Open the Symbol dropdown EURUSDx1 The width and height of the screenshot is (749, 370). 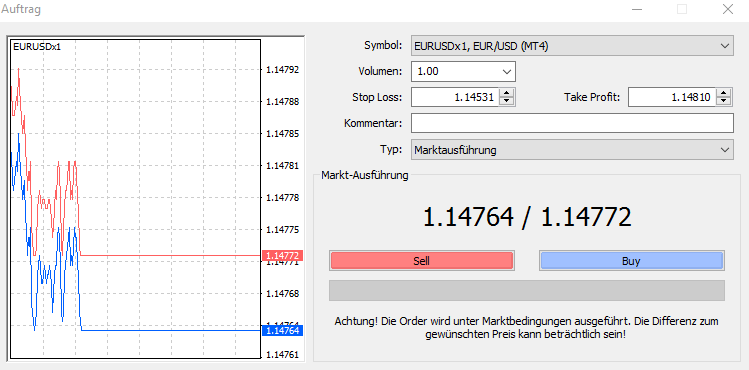(572, 46)
